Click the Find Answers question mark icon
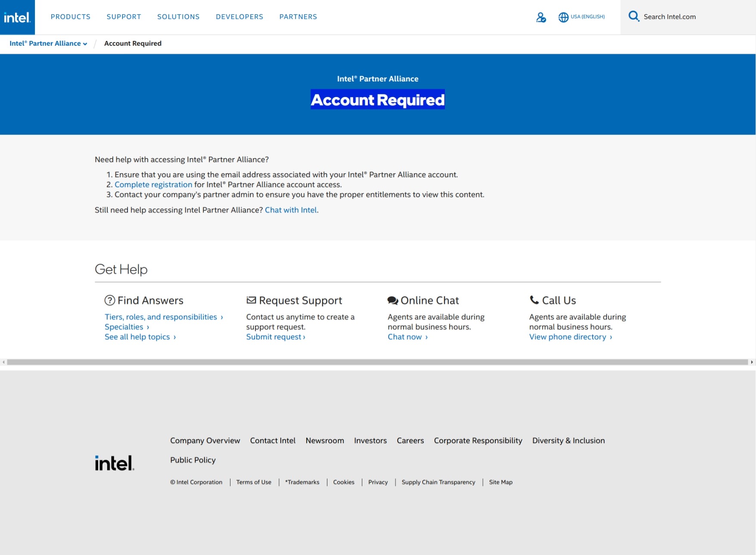Screen dimensions: 756x555 pyautogui.click(x=110, y=300)
